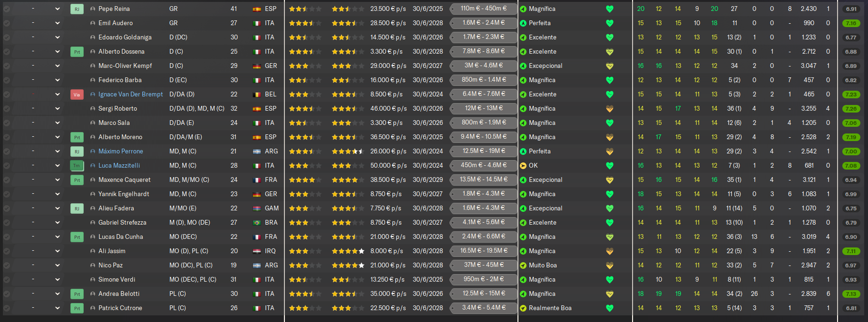This screenshot has width=868, height=322.
Task: Click the RJ status badge beside Pepe Reina
Action: pos(77,9)
